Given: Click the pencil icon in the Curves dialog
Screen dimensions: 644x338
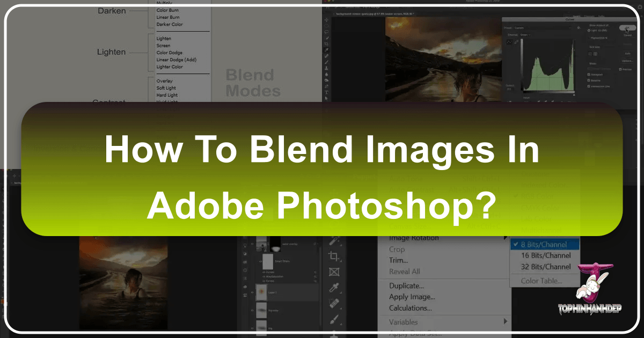Looking at the screenshot, I should (516, 42).
